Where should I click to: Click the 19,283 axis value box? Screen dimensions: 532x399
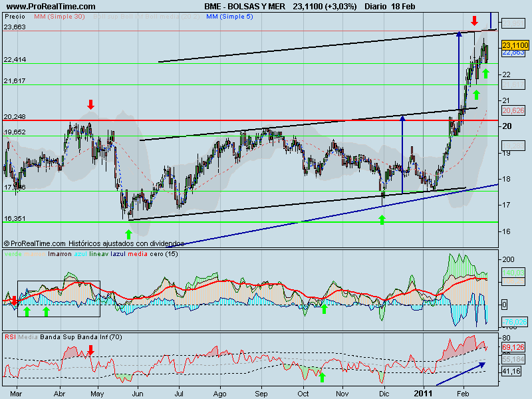pyautogui.click(x=513, y=146)
